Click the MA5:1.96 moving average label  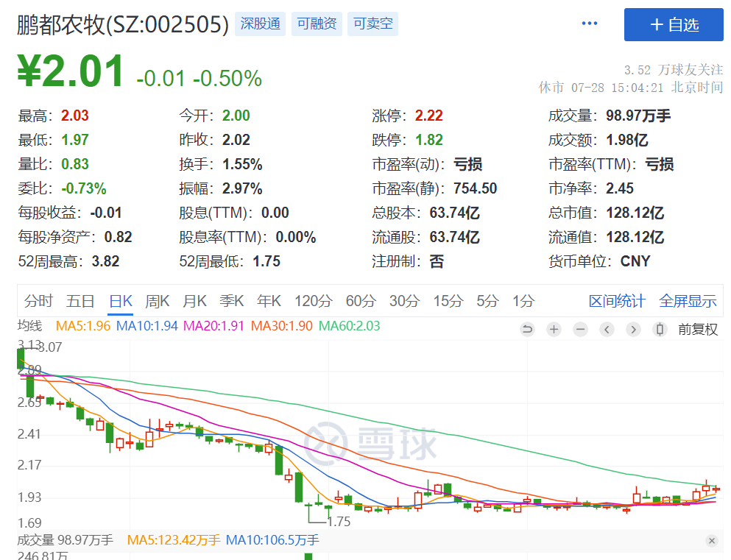point(83,326)
